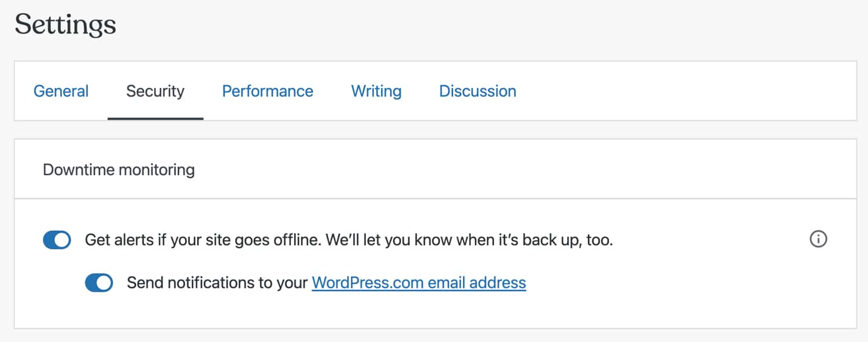Click page background right of Settings title
The height and width of the screenshot is (342, 868).
(x=463, y=25)
